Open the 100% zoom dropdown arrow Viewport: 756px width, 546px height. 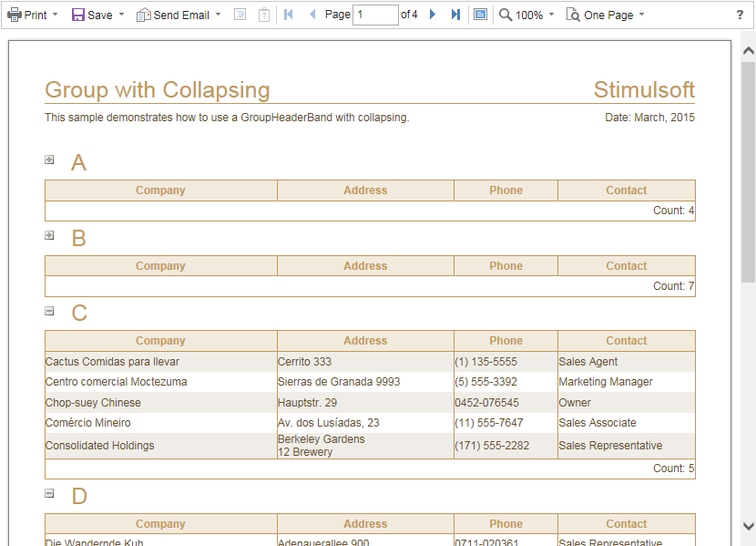tap(552, 15)
